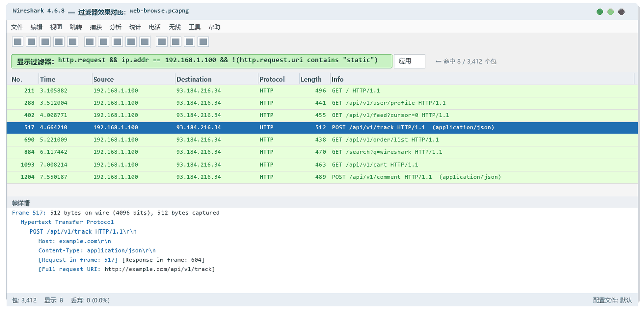This screenshot has width=644, height=310.
Task: Open the 文件 menu
Action: click(17, 27)
